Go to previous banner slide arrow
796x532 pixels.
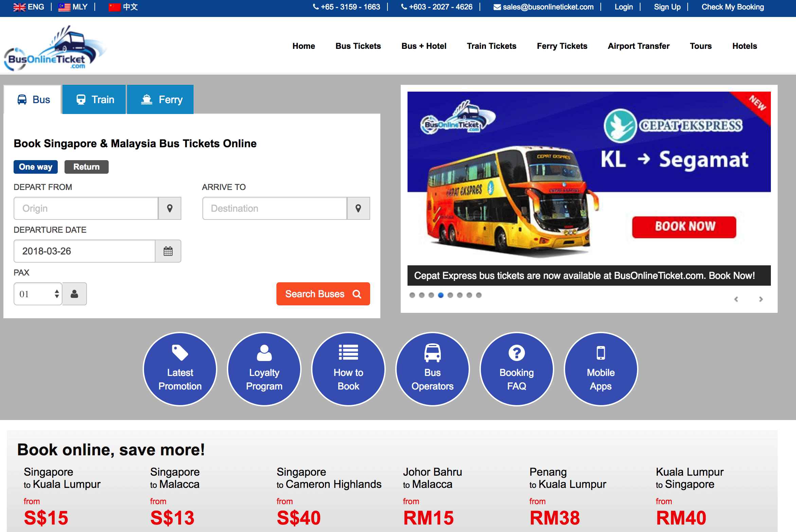(x=736, y=299)
